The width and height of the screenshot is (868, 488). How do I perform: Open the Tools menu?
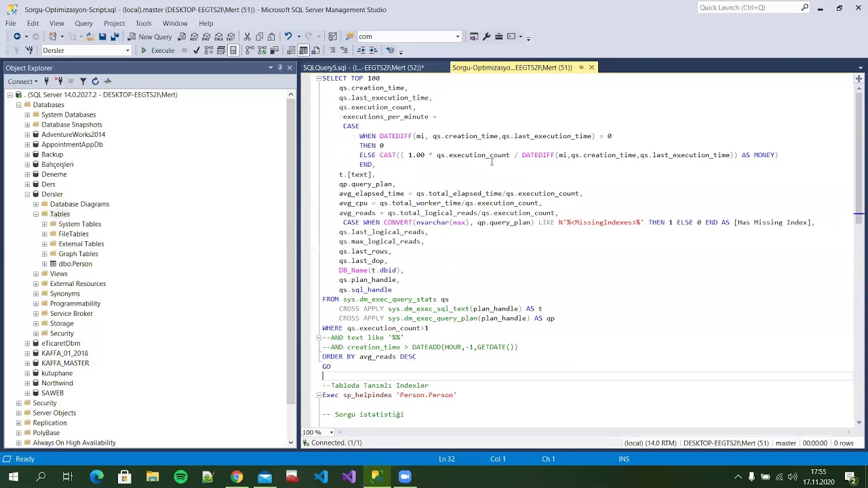point(143,23)
